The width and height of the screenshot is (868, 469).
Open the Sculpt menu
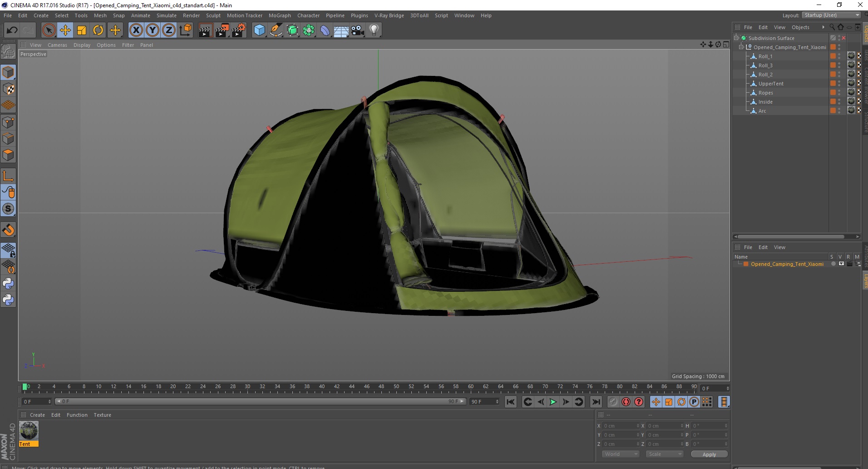213,15
